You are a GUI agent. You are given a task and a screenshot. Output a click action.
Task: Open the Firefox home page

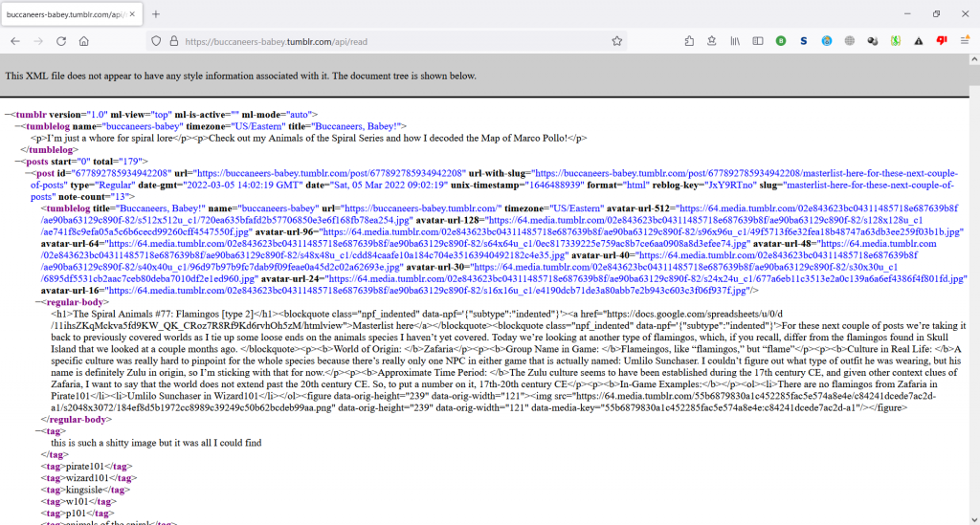pyautogui.click(x=84, y=41)
